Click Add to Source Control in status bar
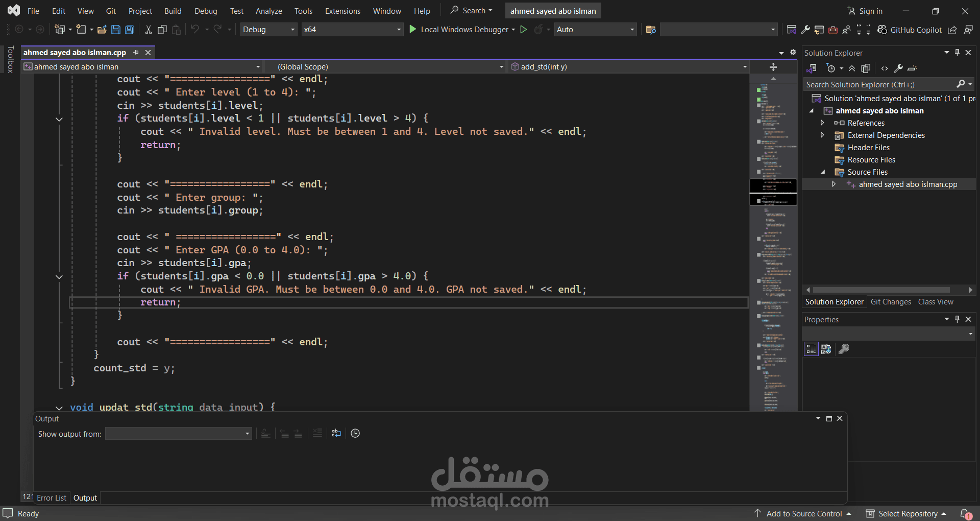 point(803,514)
